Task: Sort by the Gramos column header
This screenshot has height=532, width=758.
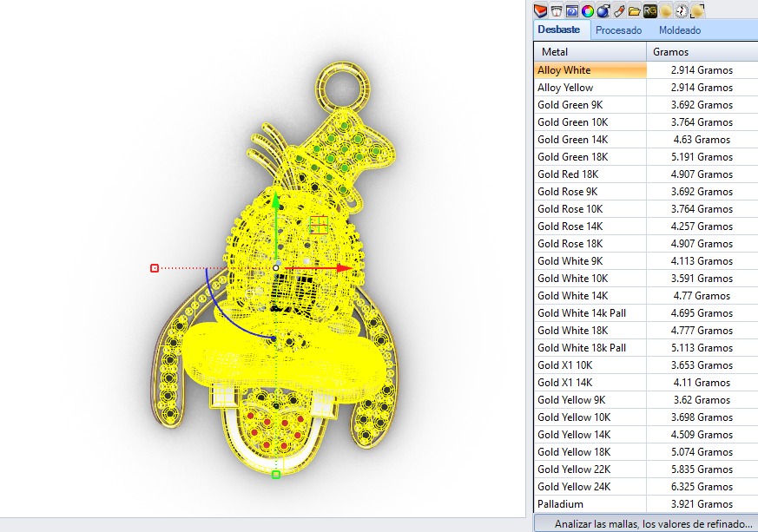Action: (x=702, y=52)
